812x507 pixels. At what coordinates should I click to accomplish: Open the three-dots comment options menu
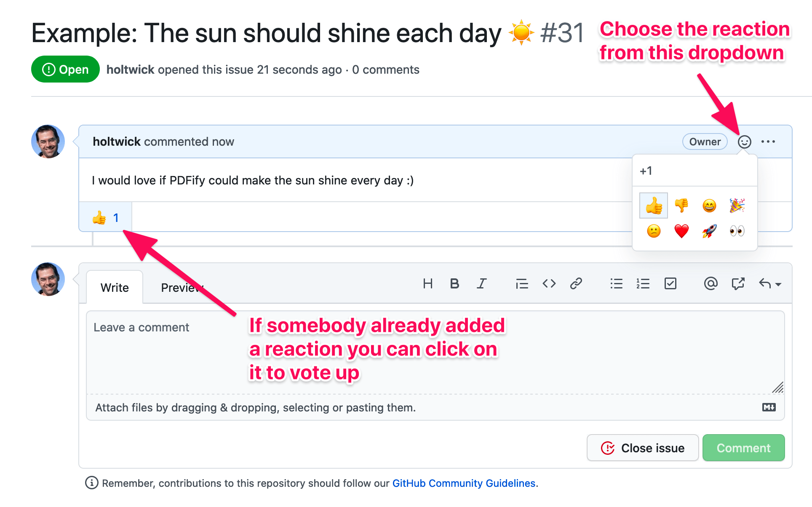click(768, 142)
